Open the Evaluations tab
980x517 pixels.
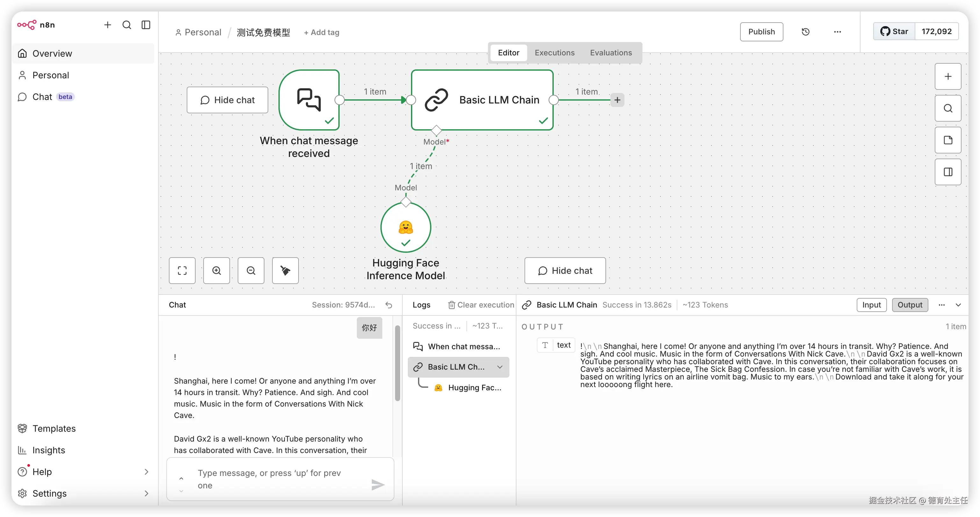click(x=611, y=53)
